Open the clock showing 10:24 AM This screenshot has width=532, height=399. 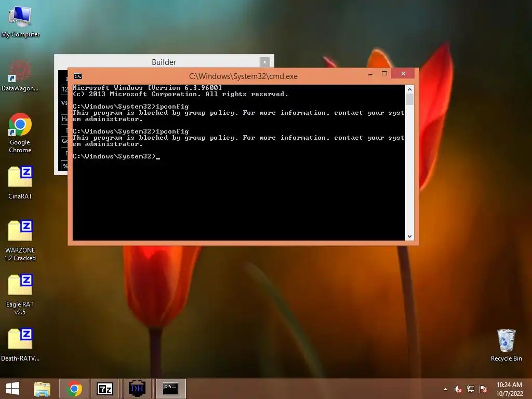(509, 389)
